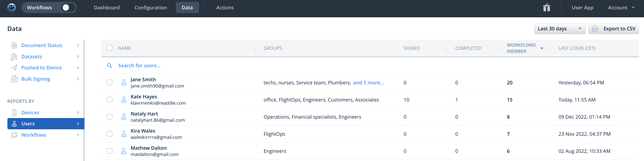The image size is (644, 161).
Task: Click the Pushed to Device paper plane icon
Action: click(x=14, y=68)
